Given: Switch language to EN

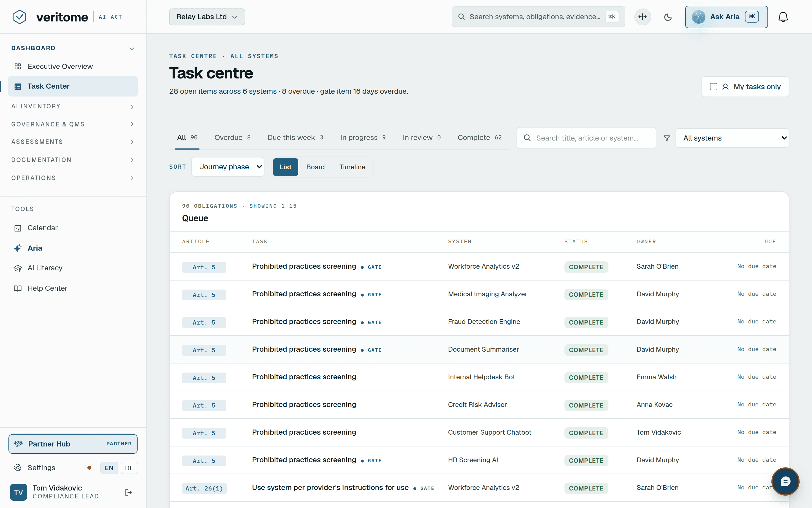Looking at the screenshot, I should click(x=109, y=468).
